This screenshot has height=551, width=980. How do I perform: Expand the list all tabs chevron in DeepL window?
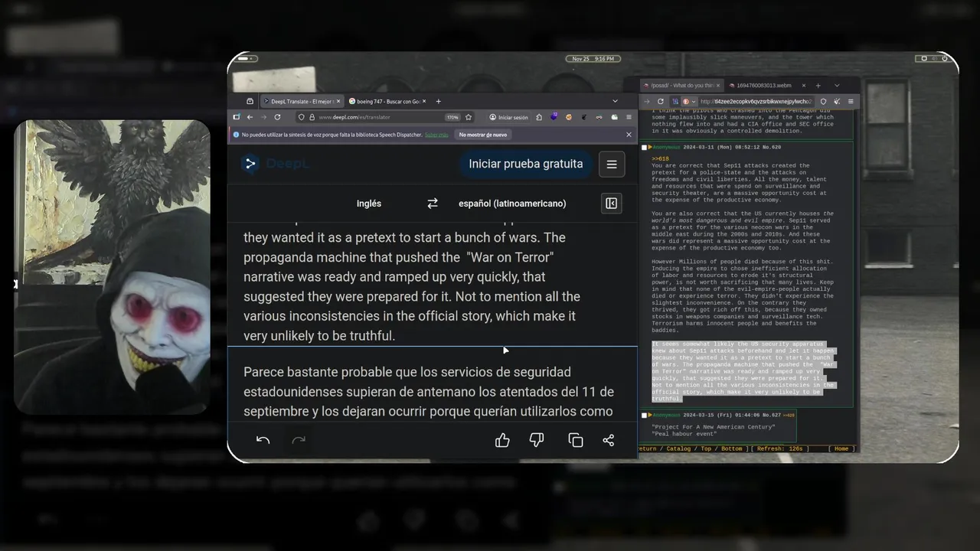[x=615, y=101]
